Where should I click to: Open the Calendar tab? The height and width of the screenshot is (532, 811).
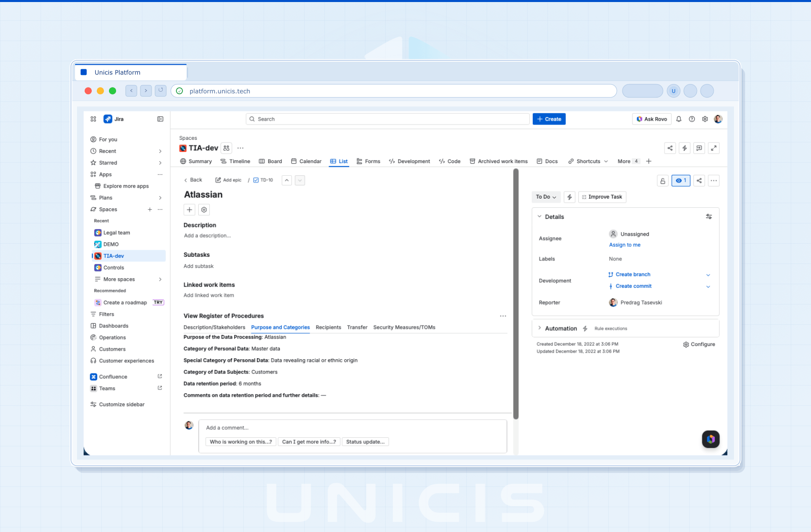point(306,161)
